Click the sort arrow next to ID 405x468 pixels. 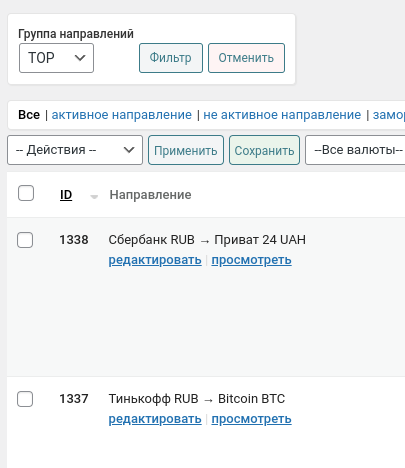click(x=94, y=197)
